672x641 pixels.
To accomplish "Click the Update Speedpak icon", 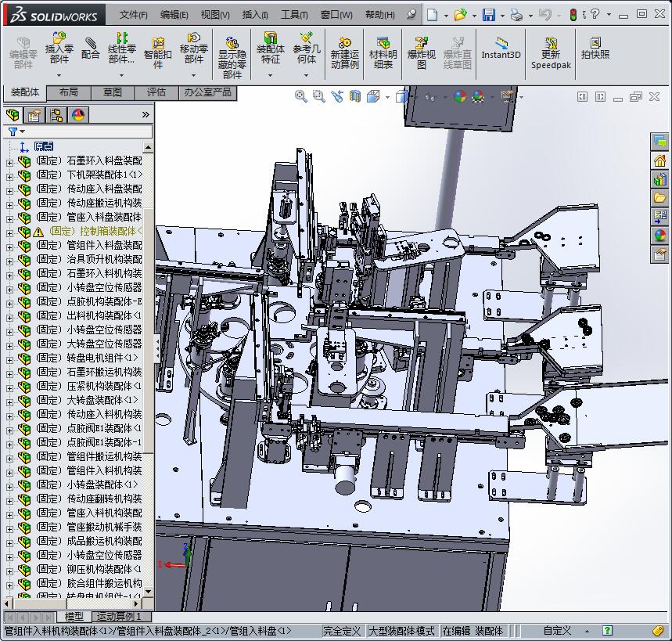I will click(551, 52).
